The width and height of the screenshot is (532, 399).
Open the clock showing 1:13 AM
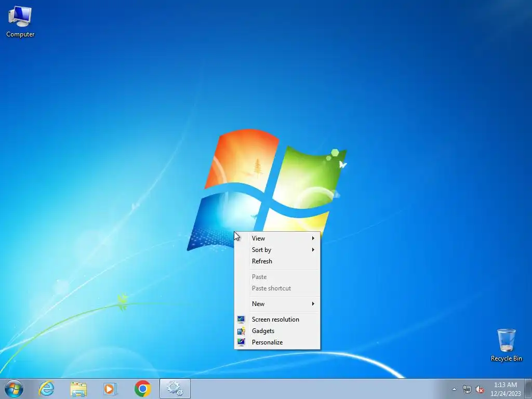point(505,389)
